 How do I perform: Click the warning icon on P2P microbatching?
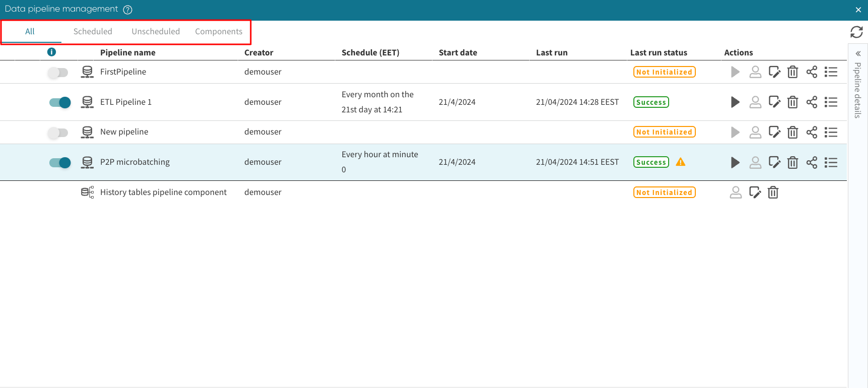681,162
